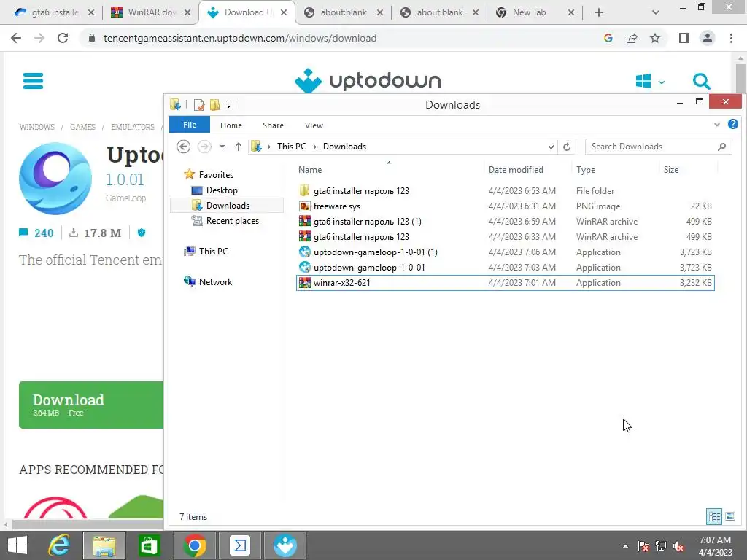The width and height of the screenshot is (747, 560).
Task: Click the share page icon in Chrome
Action: coord(632,38)
